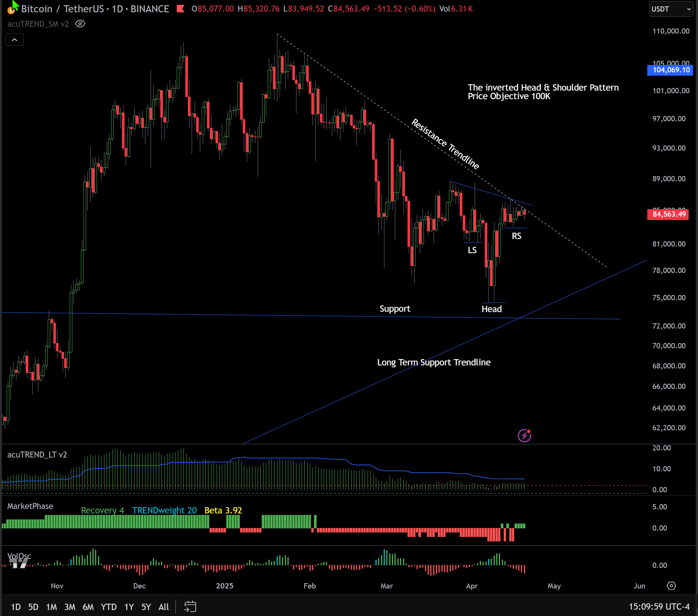
Task: Select the YTD range tab
Action: coord(109,607)
